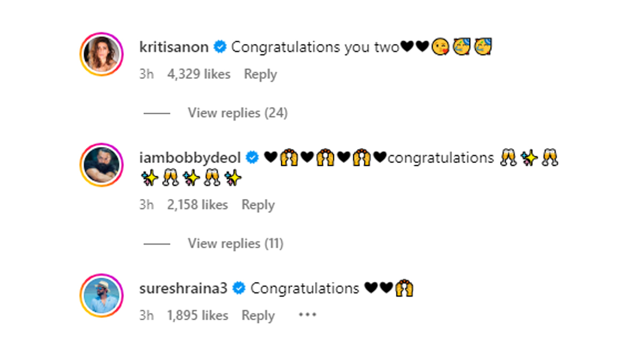Reply to iambobbydeol's comment
The image size is (644, 362).
[x=258, y=205]
